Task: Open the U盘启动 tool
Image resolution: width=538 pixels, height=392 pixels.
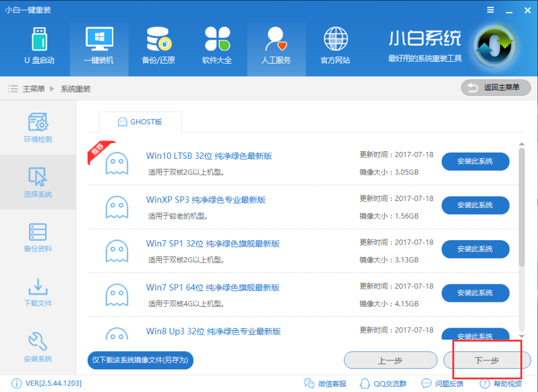Action: click(39, 45)
